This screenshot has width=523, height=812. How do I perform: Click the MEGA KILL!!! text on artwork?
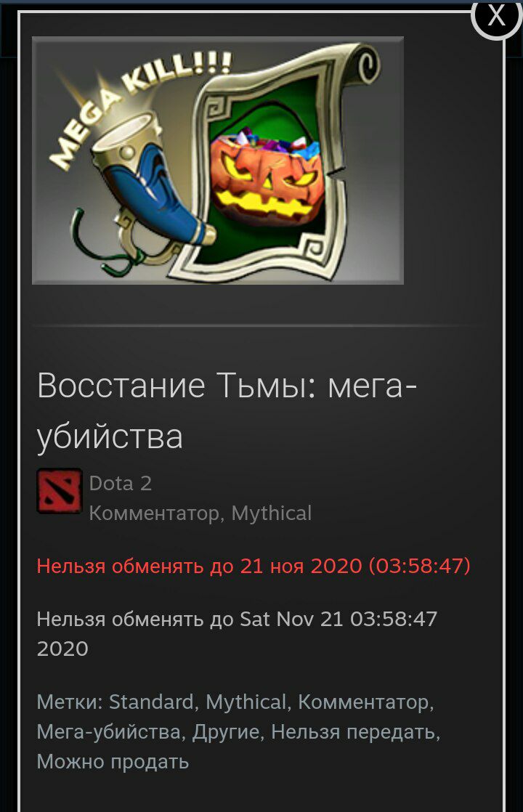click(x=139, y=107)
